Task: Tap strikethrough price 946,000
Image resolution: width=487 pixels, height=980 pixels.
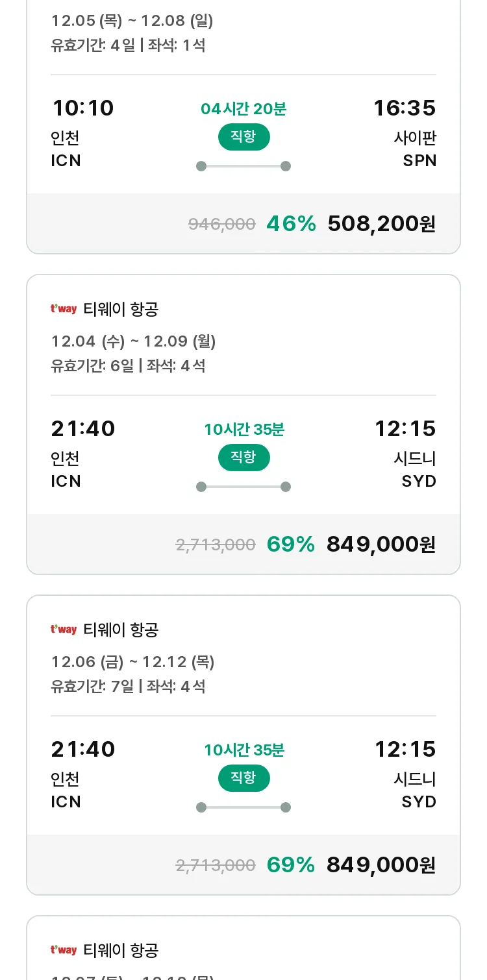Action: click(222, 225)
